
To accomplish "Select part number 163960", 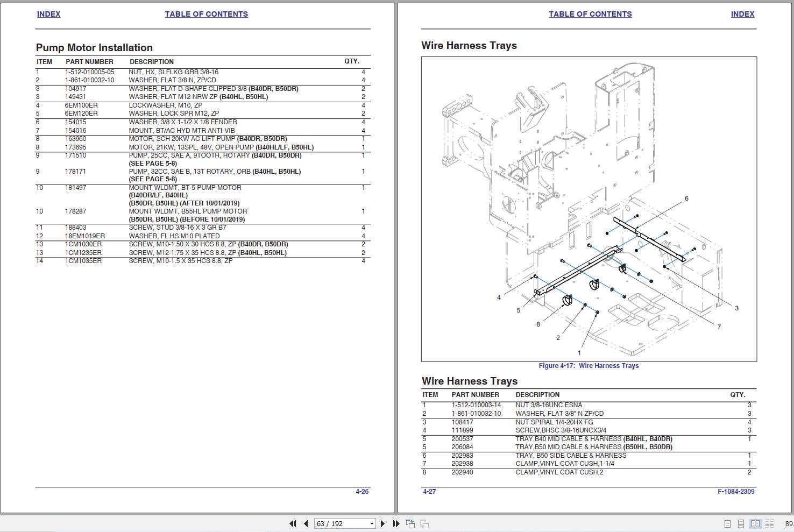I will pyautogui.click(x=75, y=139).
